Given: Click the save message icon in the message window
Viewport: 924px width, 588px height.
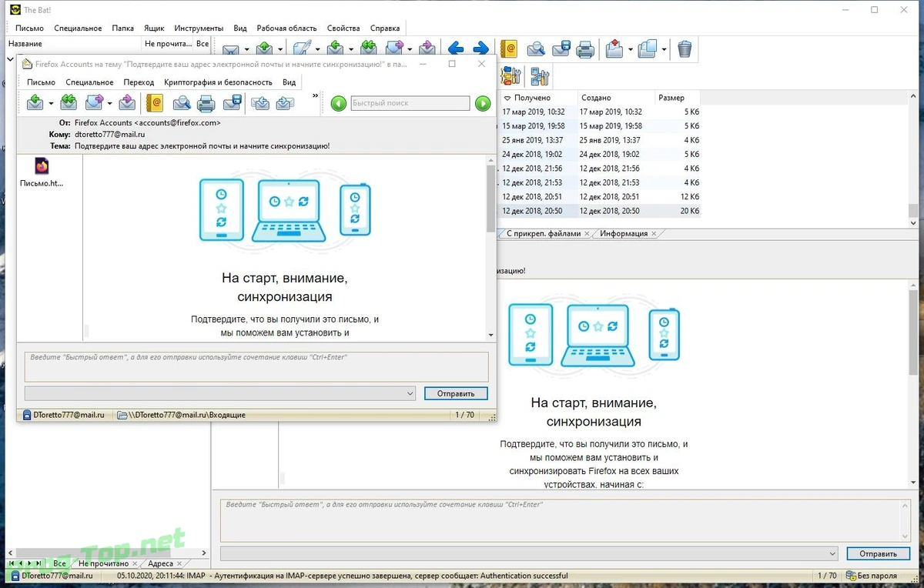Looking at the screenshot, I should point(232,102).
